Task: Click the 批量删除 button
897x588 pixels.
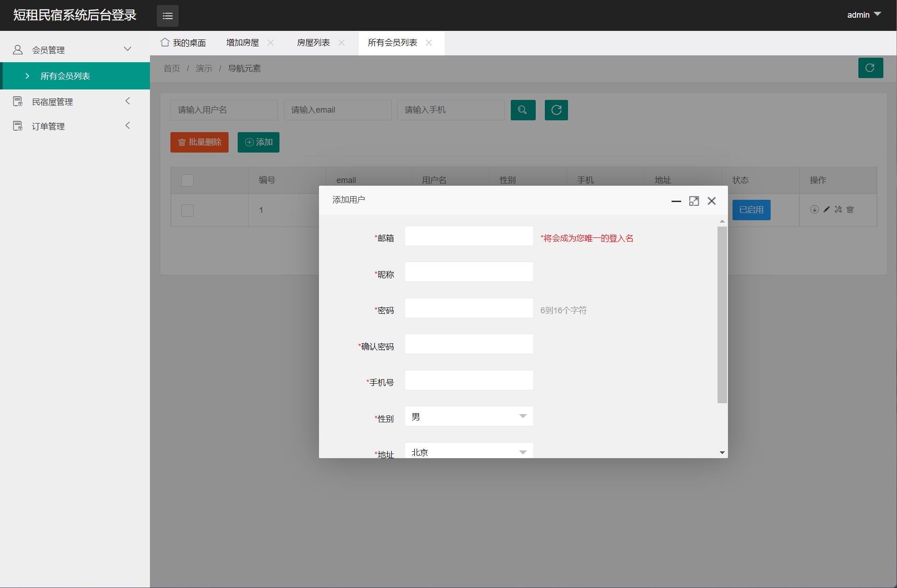Action: [x=199, y=142]
